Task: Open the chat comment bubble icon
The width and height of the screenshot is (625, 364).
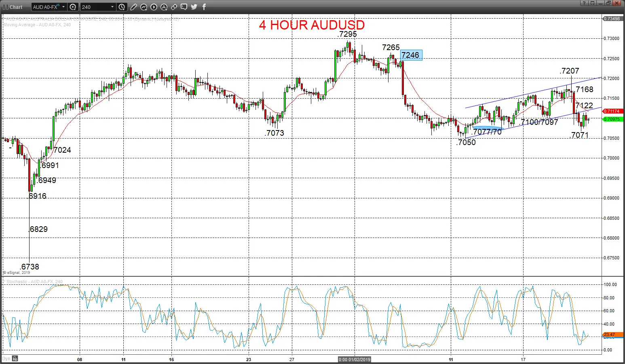Action: click(x=184, y=7)
